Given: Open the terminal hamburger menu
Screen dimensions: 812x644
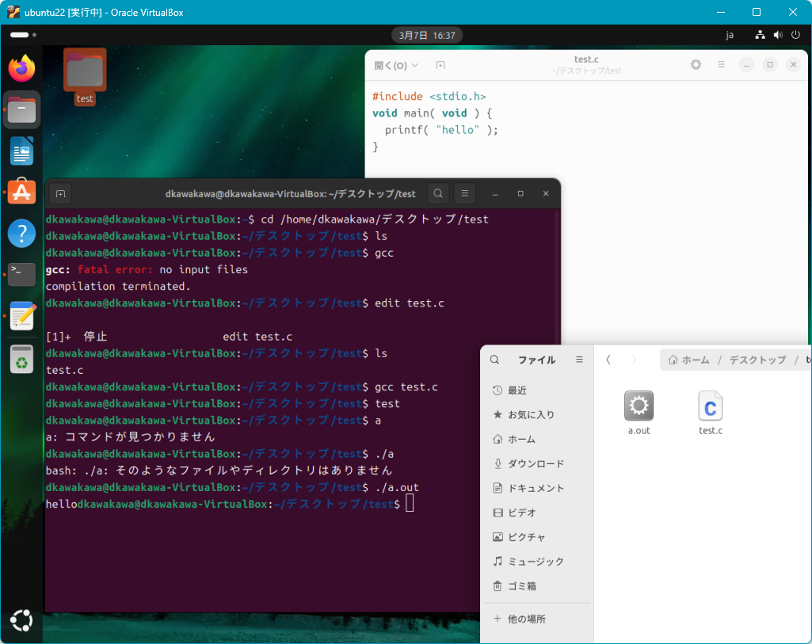Looking at the screenshot, I should tap(464, 193).
